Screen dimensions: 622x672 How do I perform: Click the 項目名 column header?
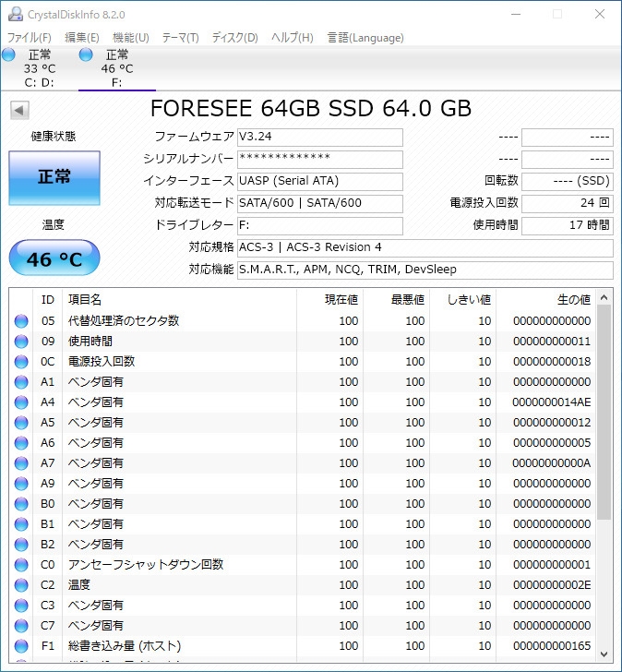[x=179, y=300]
